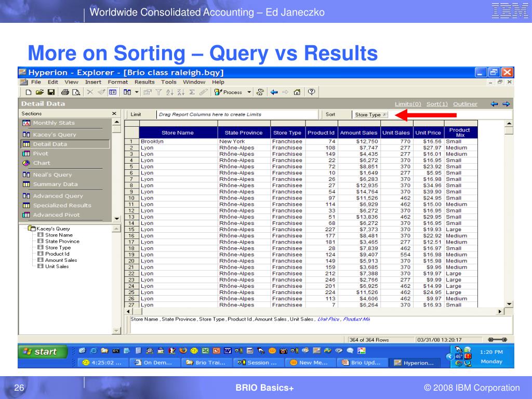This screenshot has height=399, width=532.
Task: Open the Format menu
Action: tap(118, 82)
